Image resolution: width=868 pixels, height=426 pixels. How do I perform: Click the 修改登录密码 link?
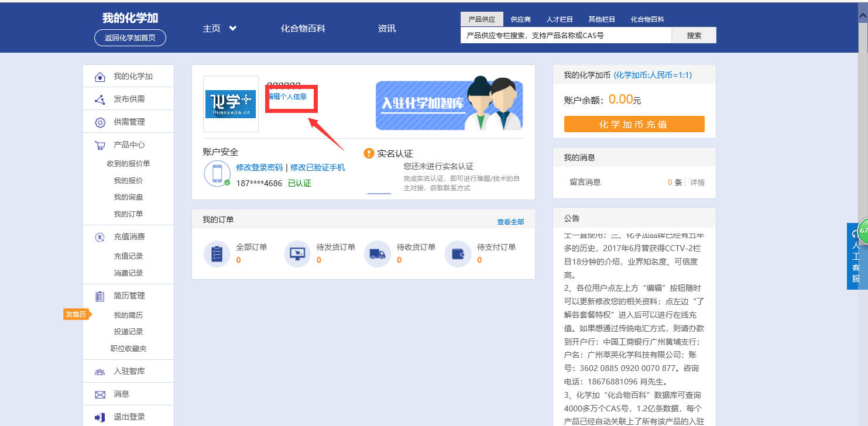[x=259, y=167]
